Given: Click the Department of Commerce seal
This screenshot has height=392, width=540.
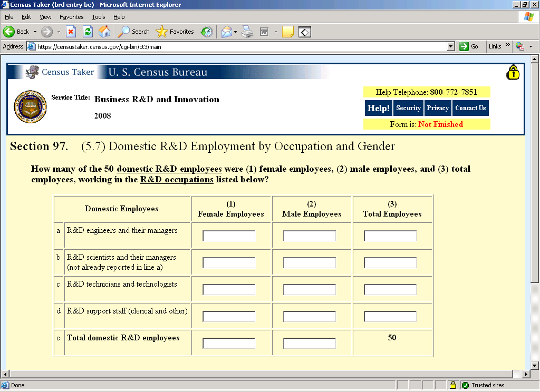Looking at the screenshot, I should tap(30, 106).
